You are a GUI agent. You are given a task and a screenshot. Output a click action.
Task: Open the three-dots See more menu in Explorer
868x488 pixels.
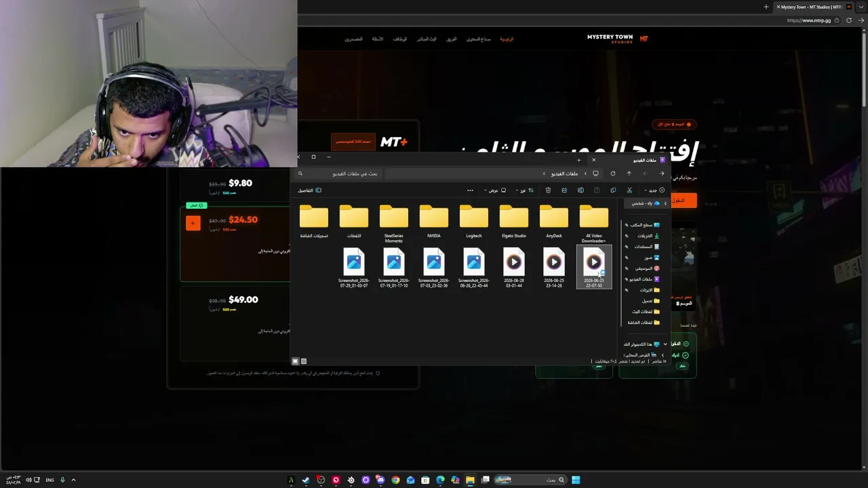[x=470, y=190]
